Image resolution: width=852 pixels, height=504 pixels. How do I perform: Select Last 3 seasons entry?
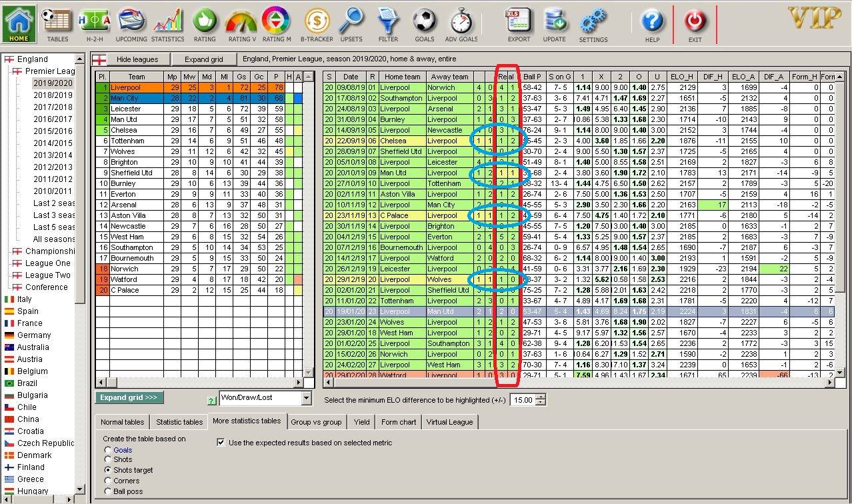(x=54, y=215)
